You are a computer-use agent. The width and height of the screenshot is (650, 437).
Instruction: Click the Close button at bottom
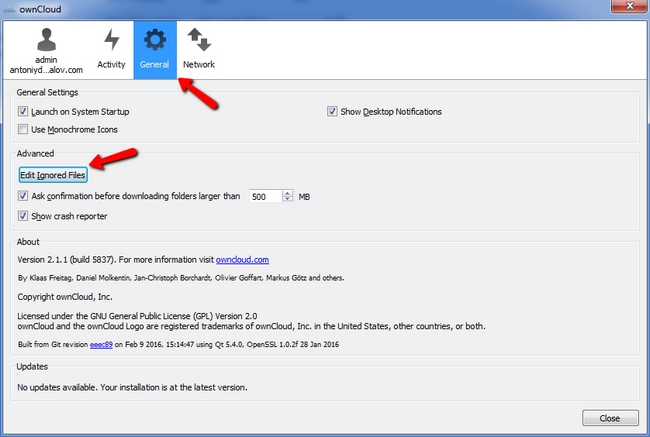(x=610, y=418)
